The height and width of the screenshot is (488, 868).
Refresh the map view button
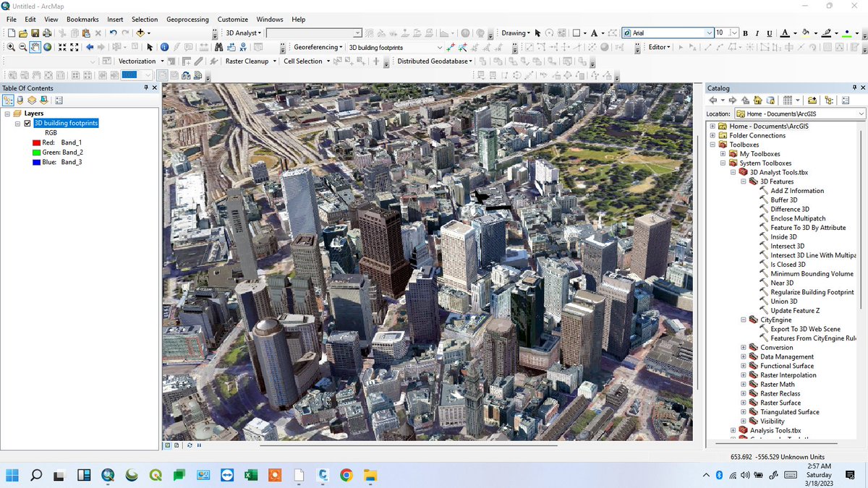tap(190, 445)
